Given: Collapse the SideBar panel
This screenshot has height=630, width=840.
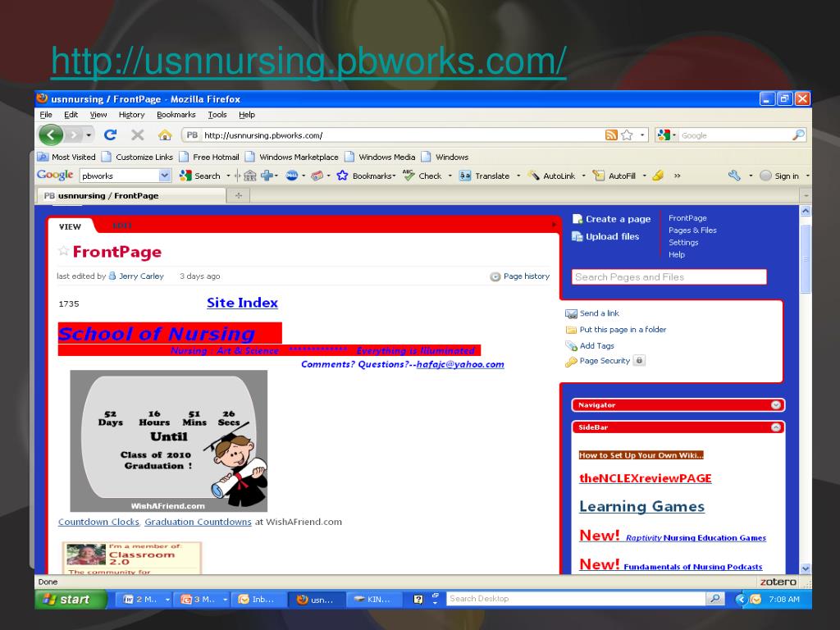Looking at the screenshot, I should [775, 427].
